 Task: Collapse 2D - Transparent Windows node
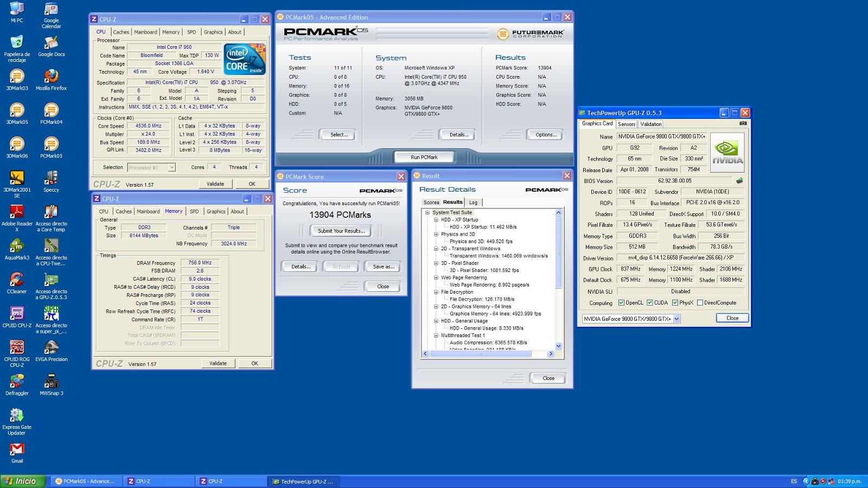coord(436,249)
